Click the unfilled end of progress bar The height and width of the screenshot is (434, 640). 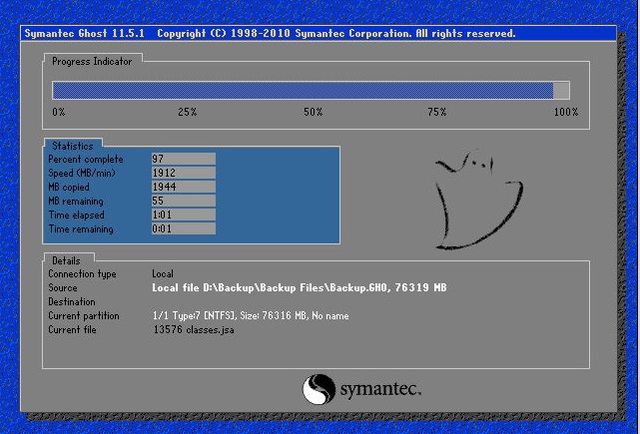pyautogui.click(x=561, y=90)
